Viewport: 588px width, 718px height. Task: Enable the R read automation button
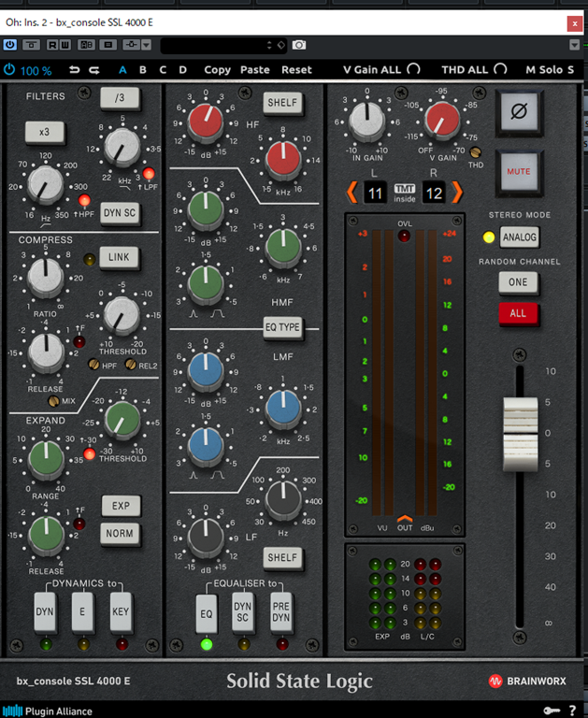[52, 45]
